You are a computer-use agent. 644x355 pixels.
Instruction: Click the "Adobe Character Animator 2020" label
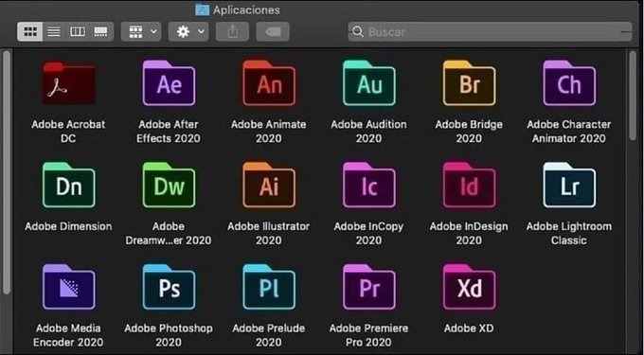coord(569,131)
